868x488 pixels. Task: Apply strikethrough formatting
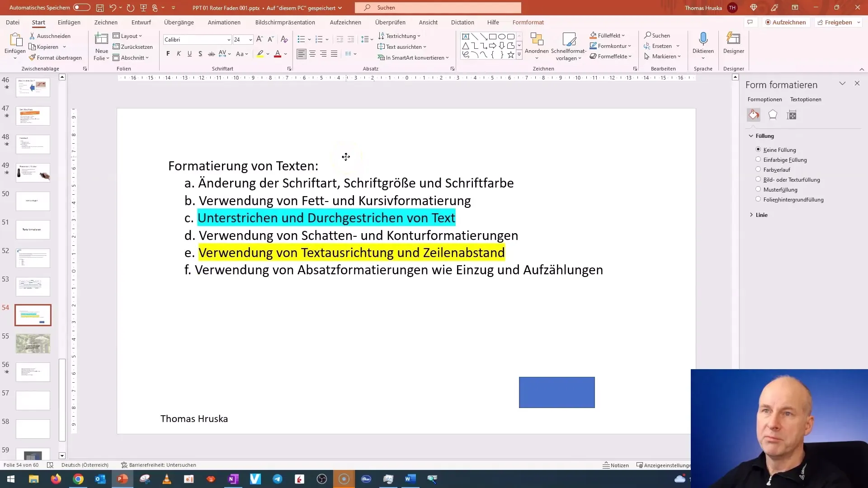[x=211, y=54]
